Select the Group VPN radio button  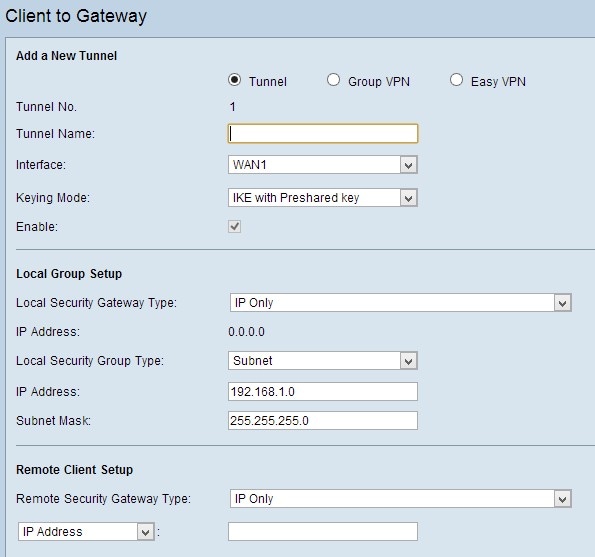[333, 80]
